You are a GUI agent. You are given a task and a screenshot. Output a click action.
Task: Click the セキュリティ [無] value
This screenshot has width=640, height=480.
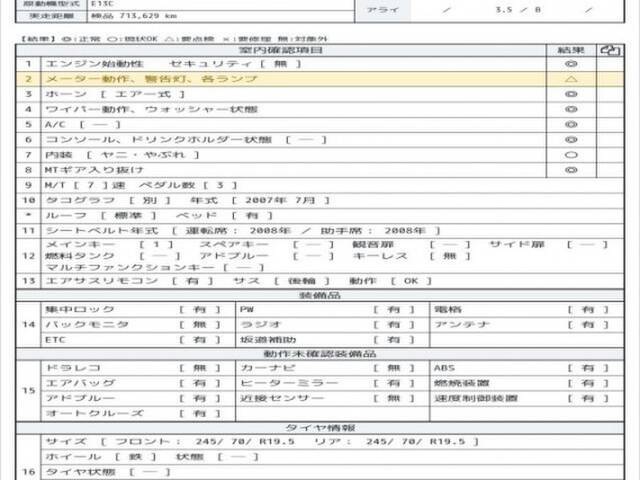tap(235, 64)
